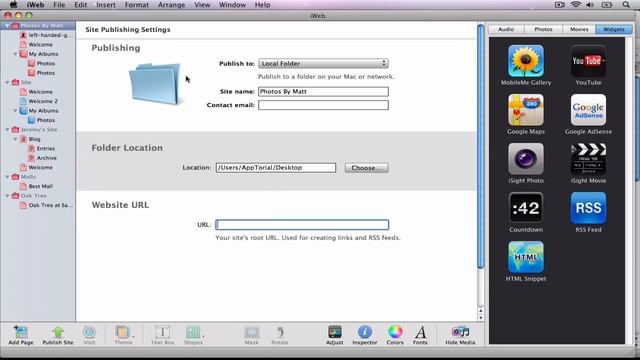The height and width of the screenshot is (360, 640).
Task: Open the Edit menu
Action: 80,5
